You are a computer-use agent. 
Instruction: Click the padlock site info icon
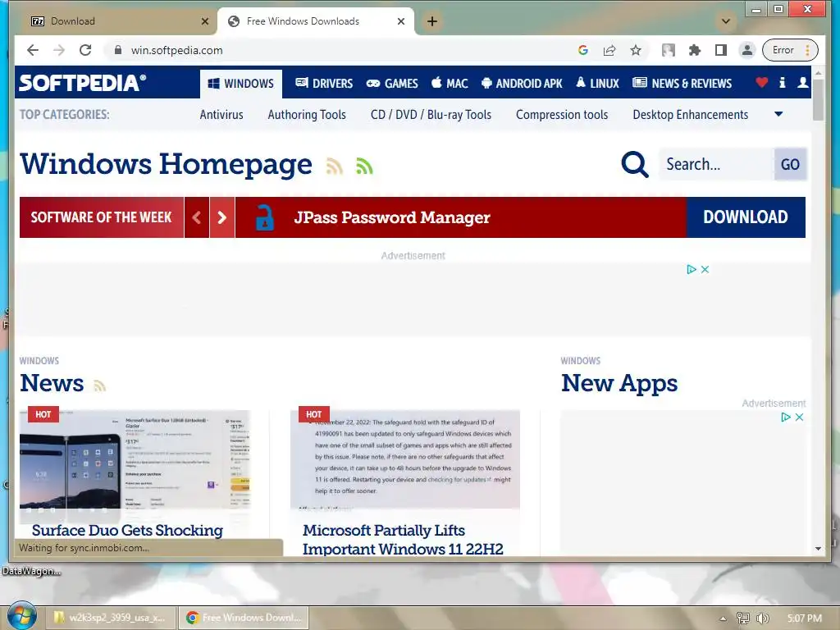tap(118, 50)
